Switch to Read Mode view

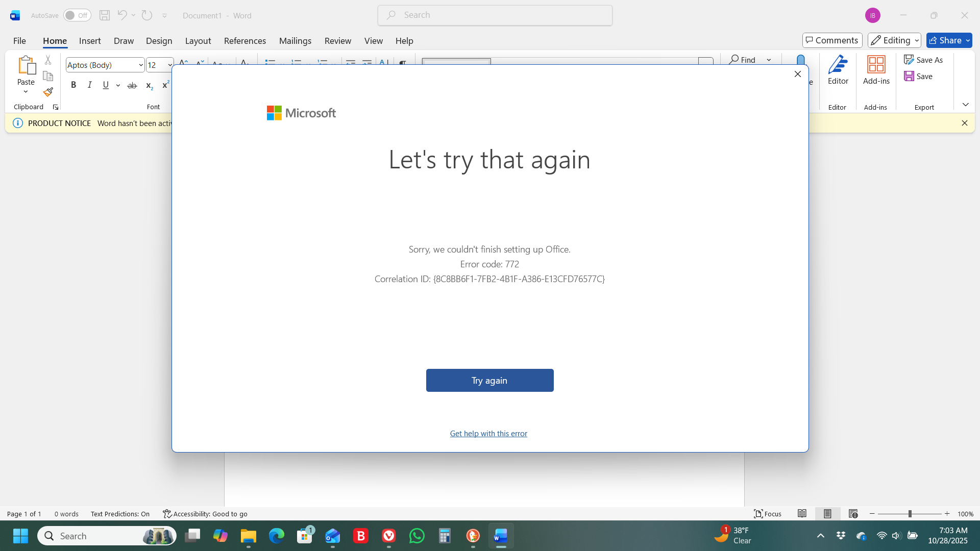pos(802,514)
